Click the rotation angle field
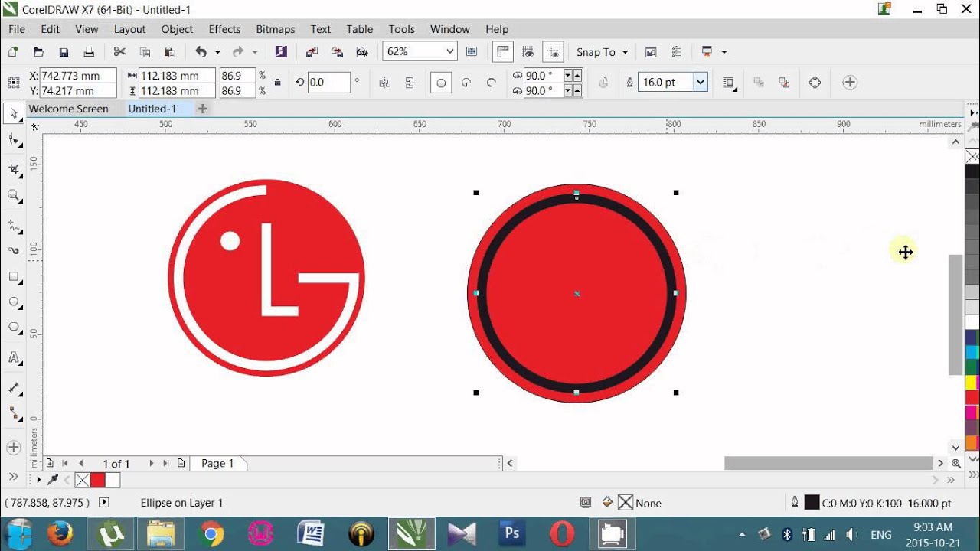Image resolution: width=980 pixels, height=551 pixels. pos(329,83)
